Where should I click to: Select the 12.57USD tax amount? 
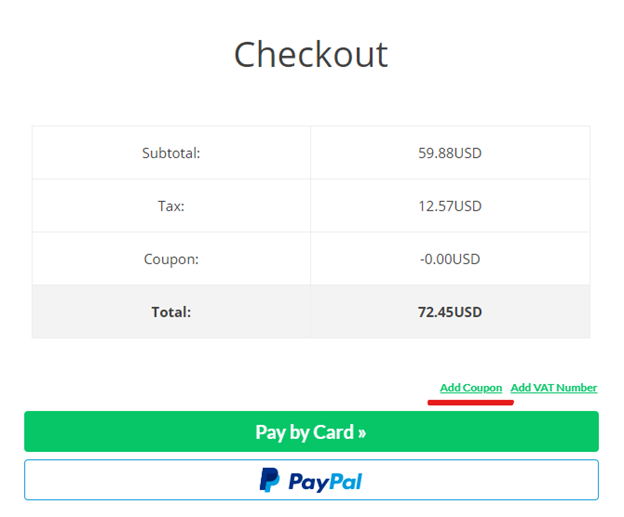tap(450, 206)
